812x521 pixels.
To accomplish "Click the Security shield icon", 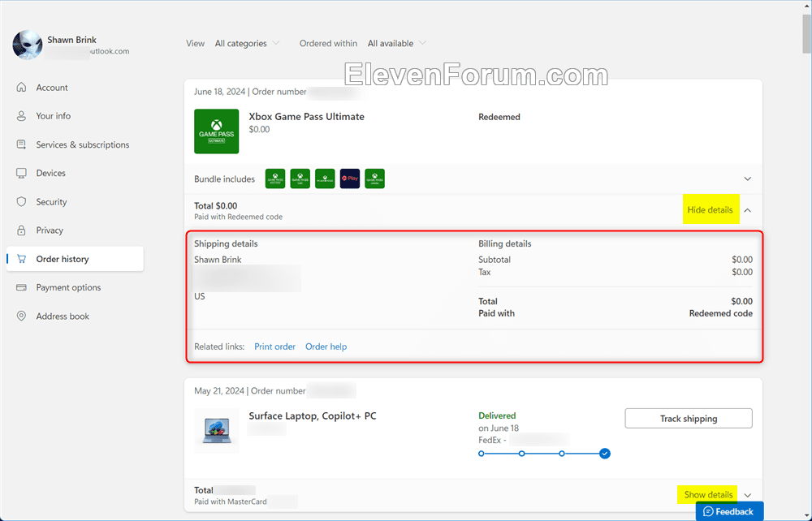I will click(x=21, y=202).
